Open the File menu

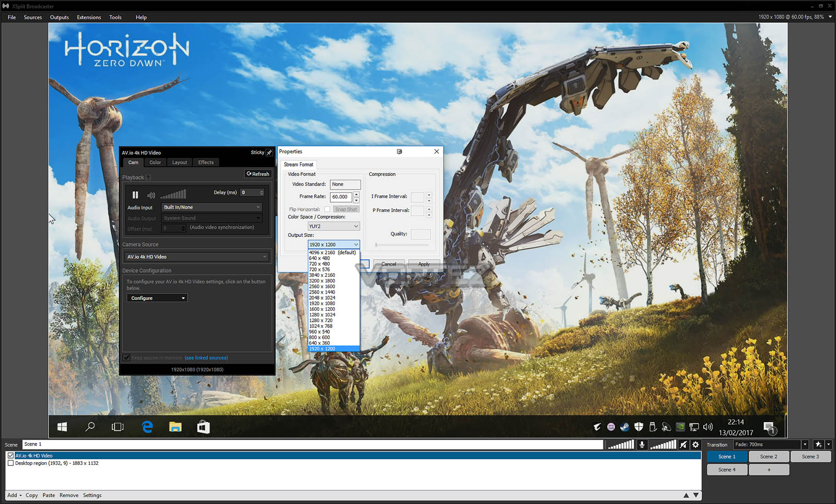[x=12, y=17]
